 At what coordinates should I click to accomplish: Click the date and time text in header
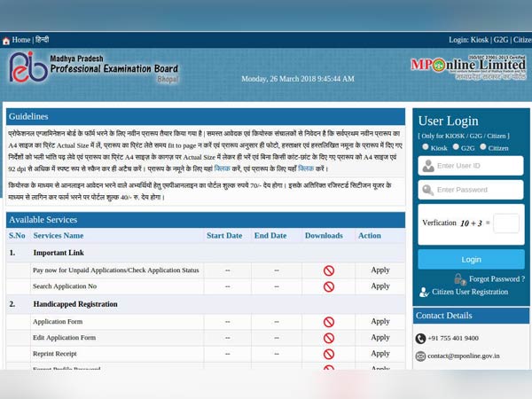point(298,79)
